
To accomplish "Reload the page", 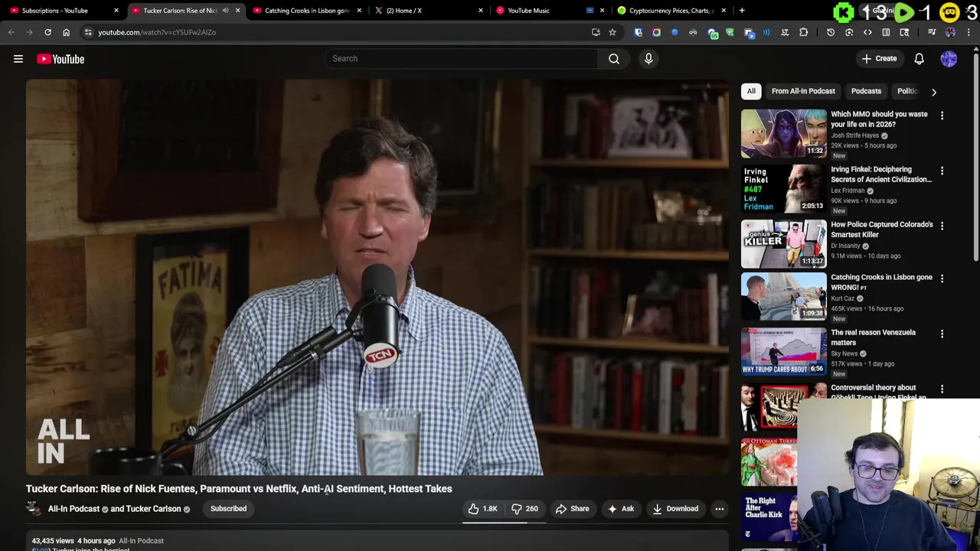I will click(47, 32).
